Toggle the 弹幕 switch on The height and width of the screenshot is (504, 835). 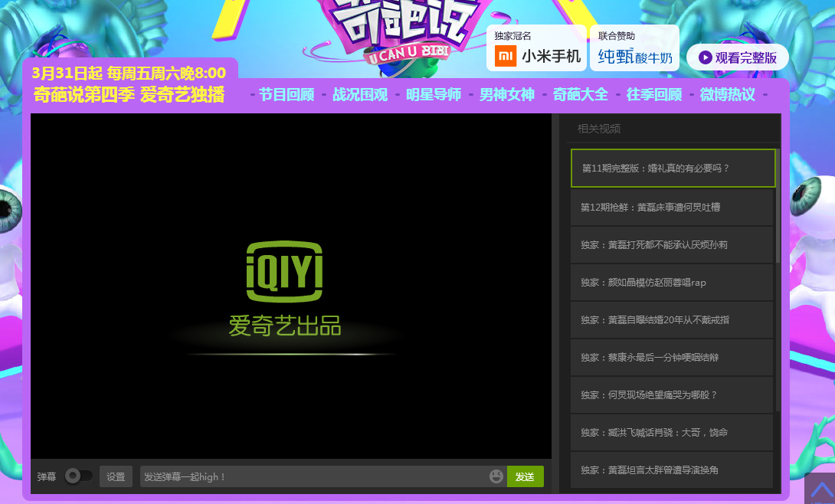pyautogui.click(x=78, y=476)
